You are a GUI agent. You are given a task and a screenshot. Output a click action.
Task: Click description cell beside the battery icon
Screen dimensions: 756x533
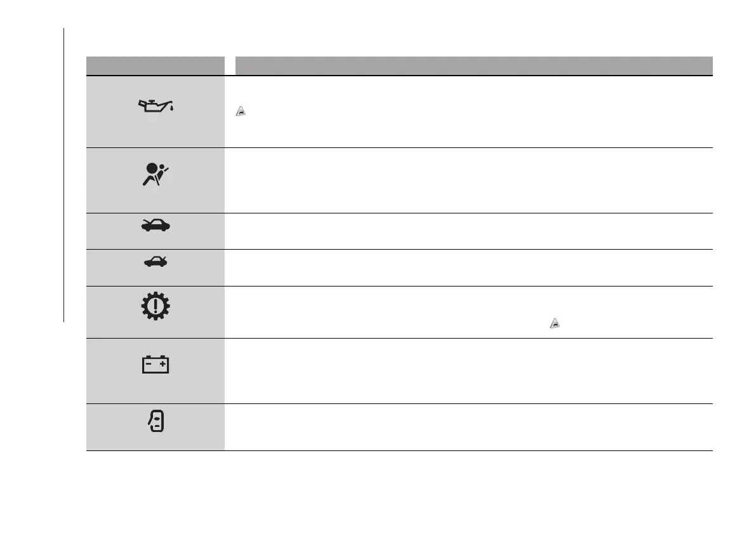(470, 370)
